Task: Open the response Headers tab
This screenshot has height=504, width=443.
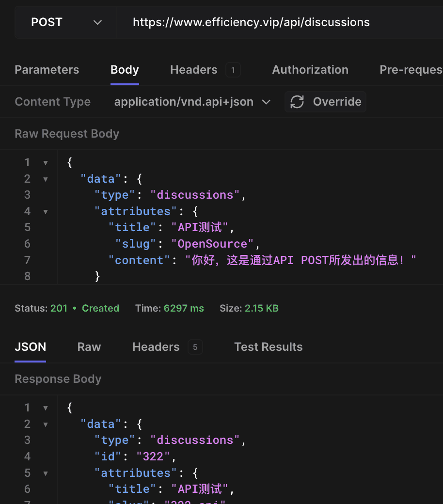Action: pyautogui.click(x=156, y=347)
